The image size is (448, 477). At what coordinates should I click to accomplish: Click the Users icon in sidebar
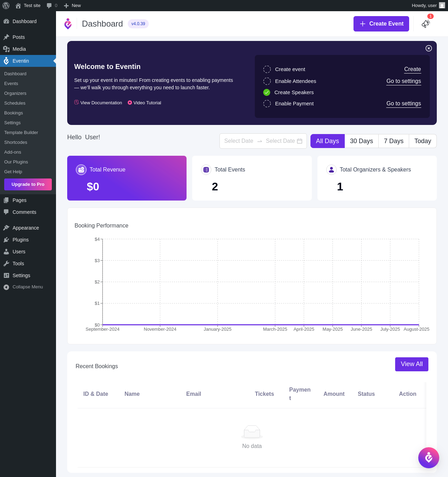(6, 252)
